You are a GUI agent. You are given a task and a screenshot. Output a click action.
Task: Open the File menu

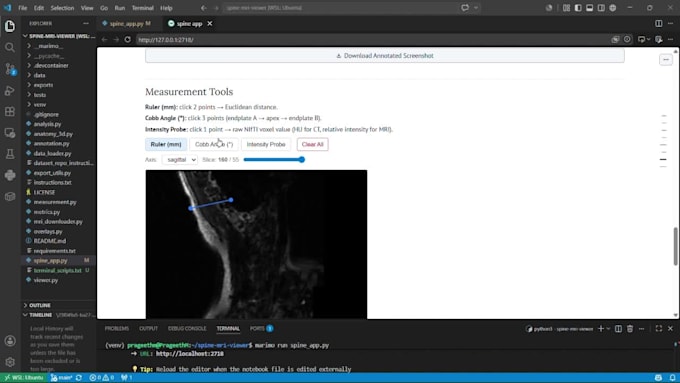(23, 8)
